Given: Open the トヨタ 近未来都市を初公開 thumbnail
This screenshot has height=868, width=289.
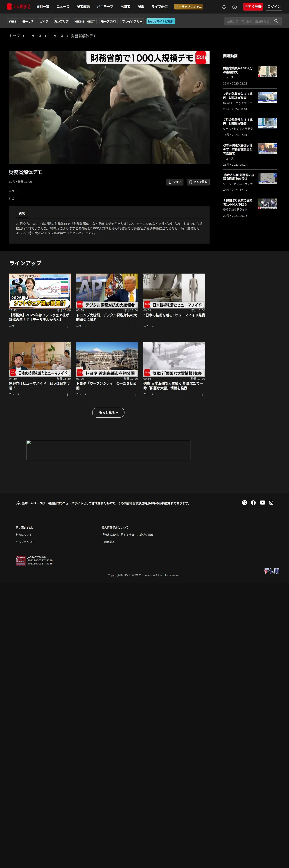Looking at the screenshot, I should 107,359.
